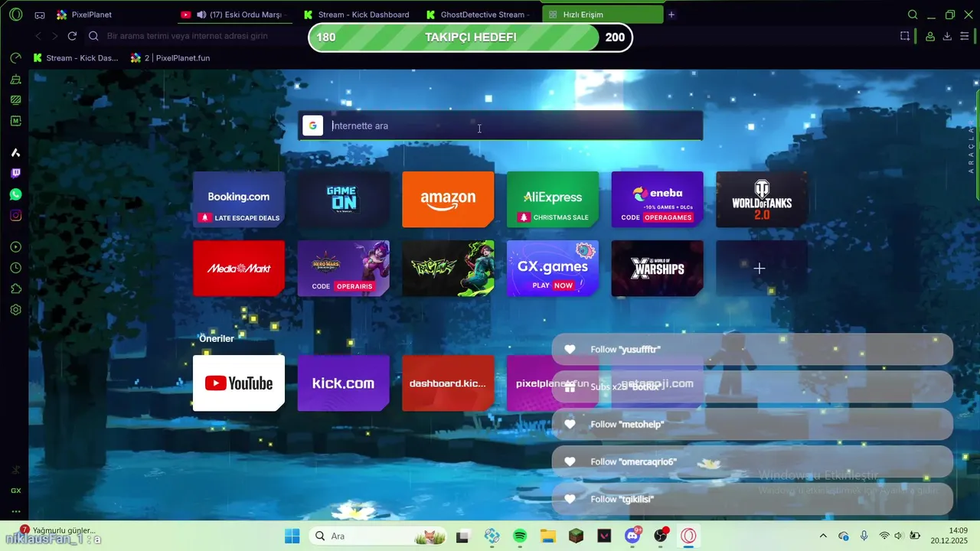Image resolution: width=980 pixels, height=551 pixels.
Task: Open the Valorant icon on taskbar
Action: [x=605, y=536]
